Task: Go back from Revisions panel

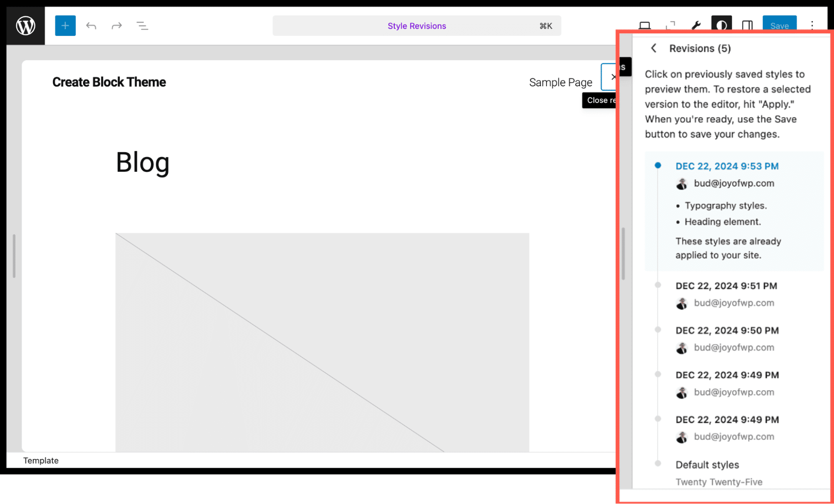Action: pos(654,48)
